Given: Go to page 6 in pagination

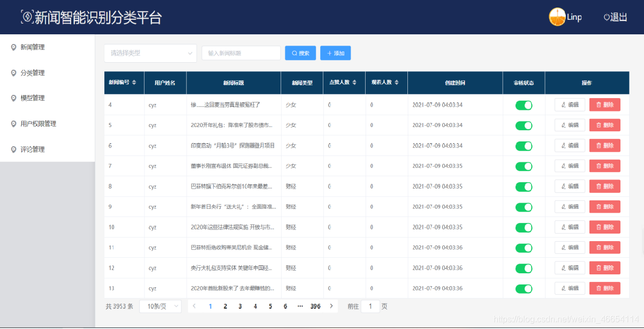Looking at the screenshot, I should pyautogui.click(x=285, y=306).
